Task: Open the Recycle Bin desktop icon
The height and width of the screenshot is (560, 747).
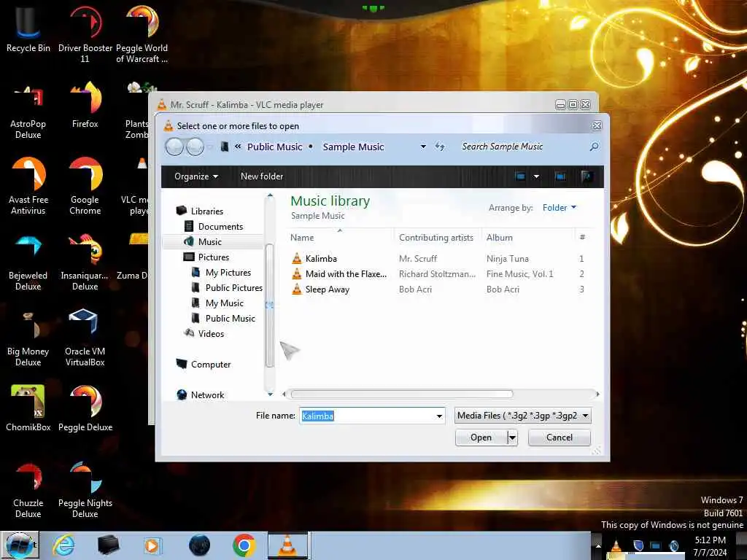Action: coord(28,28)
